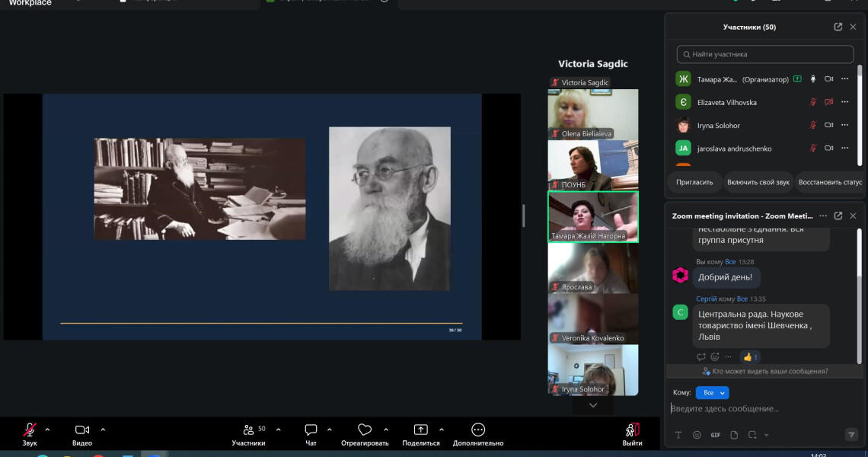Add an emoji reaction to Сергій's message
868x457 pixels.
coord(715,357)
